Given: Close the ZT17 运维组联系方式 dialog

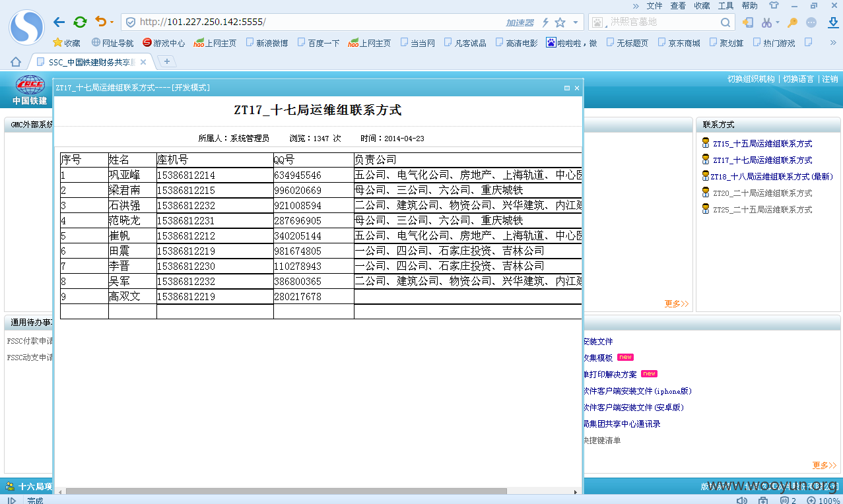Looking at the screenshot, I should pyautogui.click(x=577, y=88).
